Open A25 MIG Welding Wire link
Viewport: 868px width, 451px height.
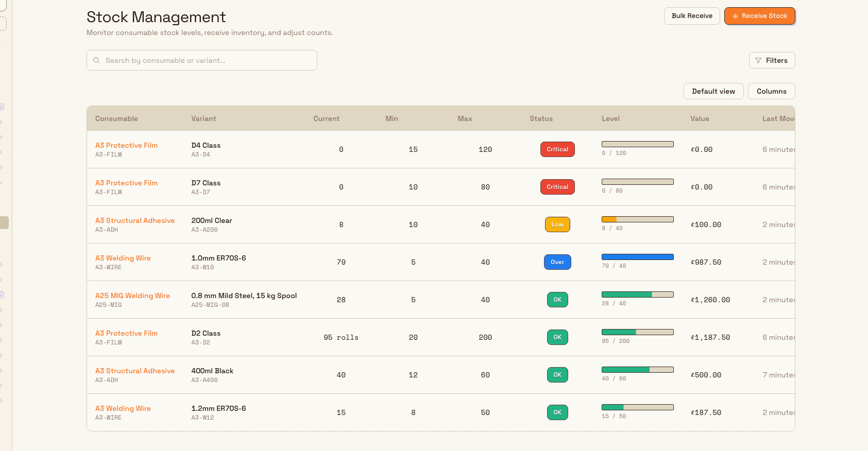tap(132, 296)
